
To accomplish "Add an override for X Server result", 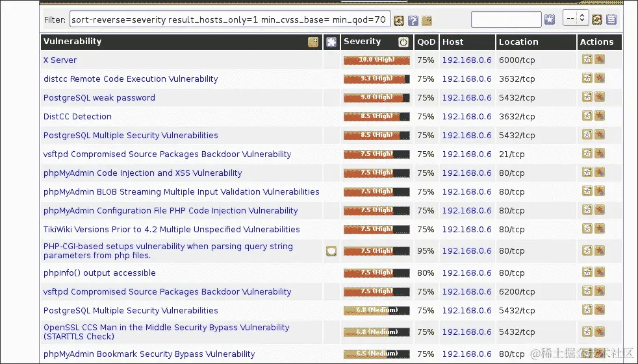I will click(600, 59).
